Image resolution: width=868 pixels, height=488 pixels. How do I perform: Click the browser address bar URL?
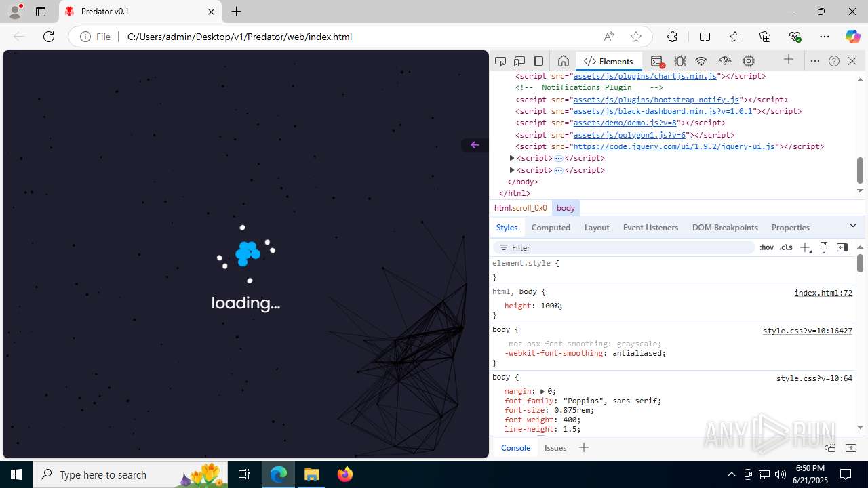tap(239, 37)
